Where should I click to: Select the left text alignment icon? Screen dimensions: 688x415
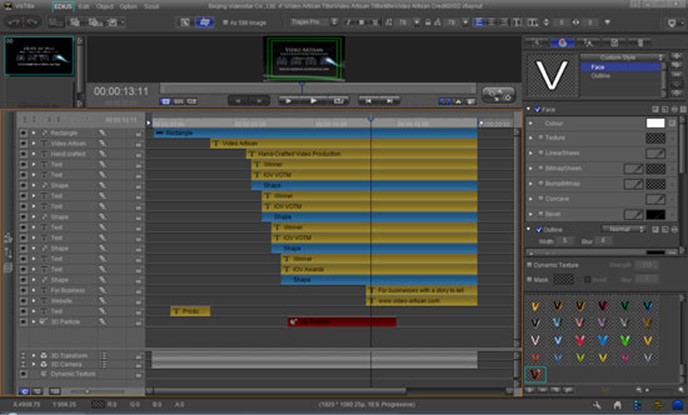[479, 22]
